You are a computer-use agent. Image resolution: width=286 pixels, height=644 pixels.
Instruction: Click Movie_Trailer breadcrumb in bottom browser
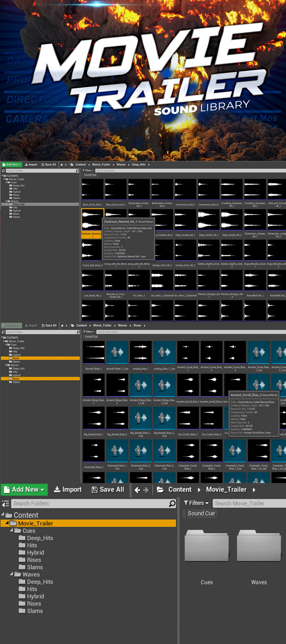(x=226, y=489)
